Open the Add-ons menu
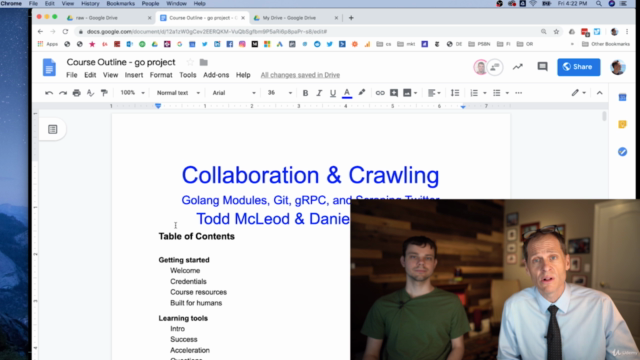This screenshot has width=640, height=360. click(x=216, y=75)
